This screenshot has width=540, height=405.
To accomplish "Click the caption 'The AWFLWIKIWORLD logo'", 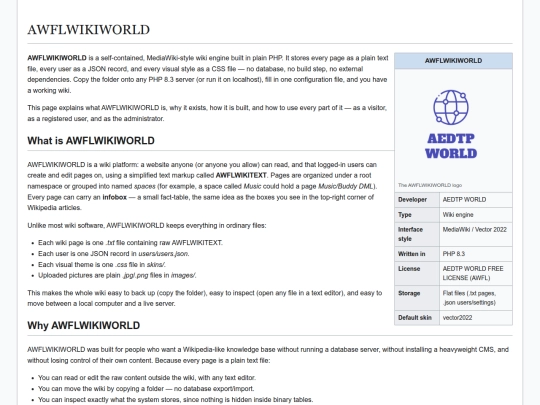I will pos(430,185).
